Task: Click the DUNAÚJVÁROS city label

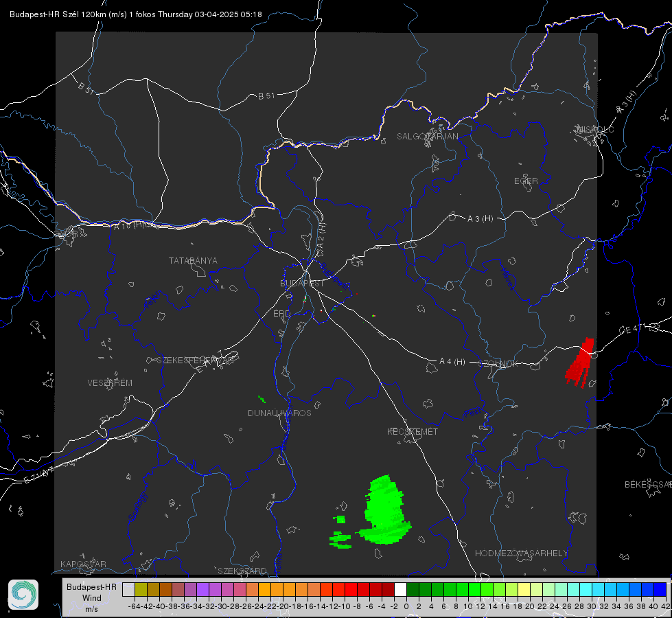Action: [x=279, y=413]
